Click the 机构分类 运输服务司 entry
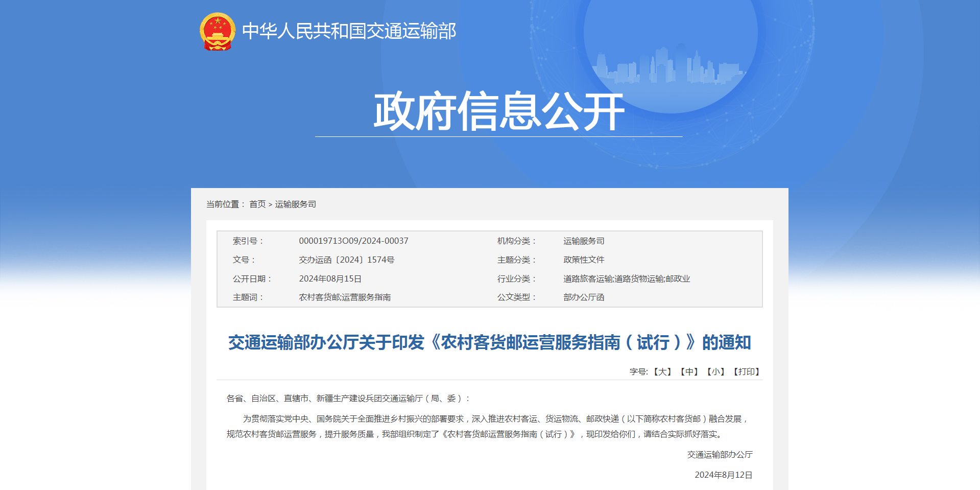The width and height of the screenshot is (980, 490). pyautogui.click(x=583, y=241)
